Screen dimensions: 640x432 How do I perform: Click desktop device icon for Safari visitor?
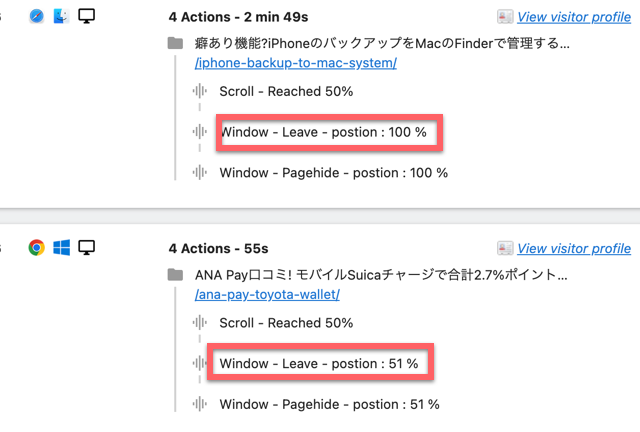(x=87, y=16)
